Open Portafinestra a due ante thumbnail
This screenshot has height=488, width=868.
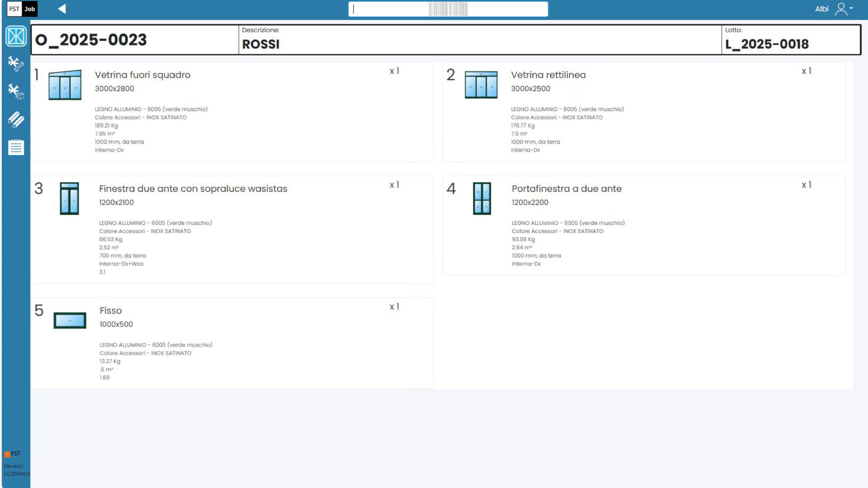coord(482,198)
